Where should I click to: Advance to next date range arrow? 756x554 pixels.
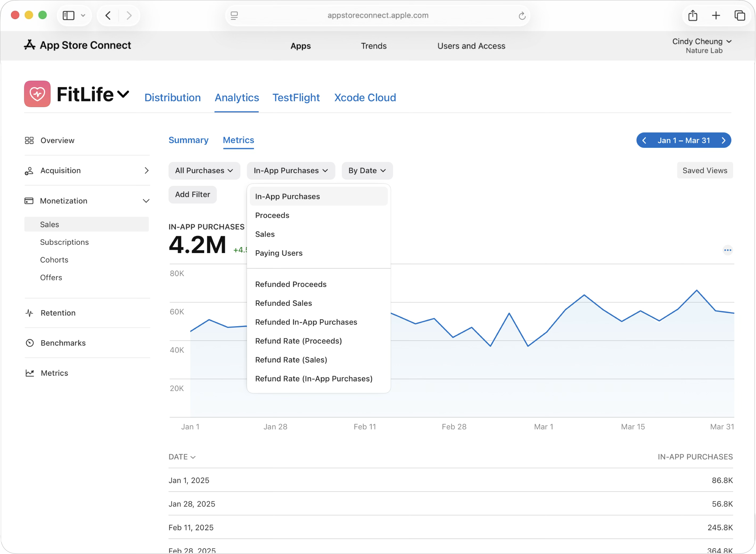click(724, 141)
